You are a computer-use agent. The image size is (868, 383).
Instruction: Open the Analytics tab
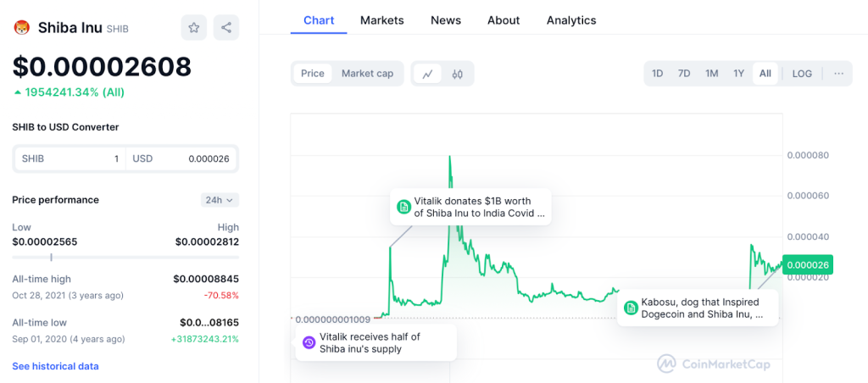(571, 20)
